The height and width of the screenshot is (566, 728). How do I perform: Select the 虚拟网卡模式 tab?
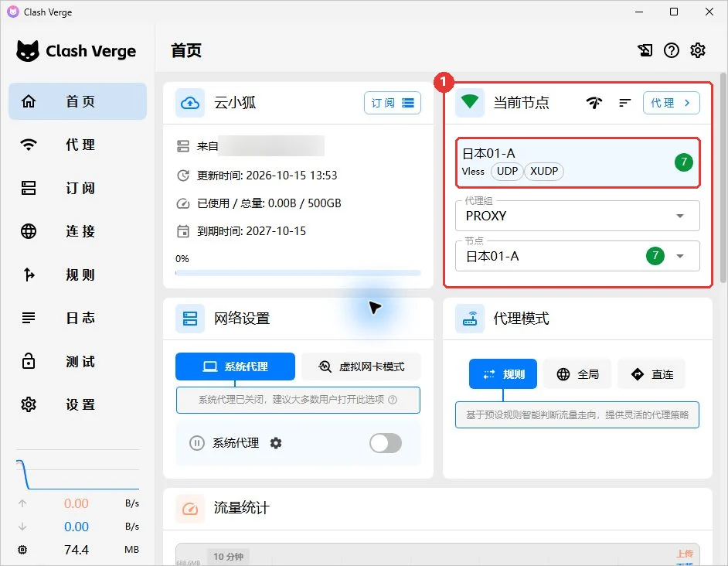361,367
